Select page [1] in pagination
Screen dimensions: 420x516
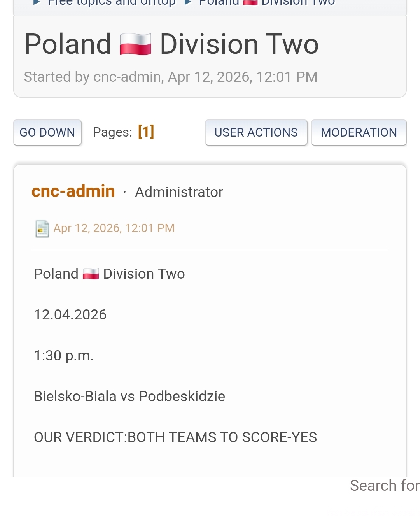(x=146, y=132)
